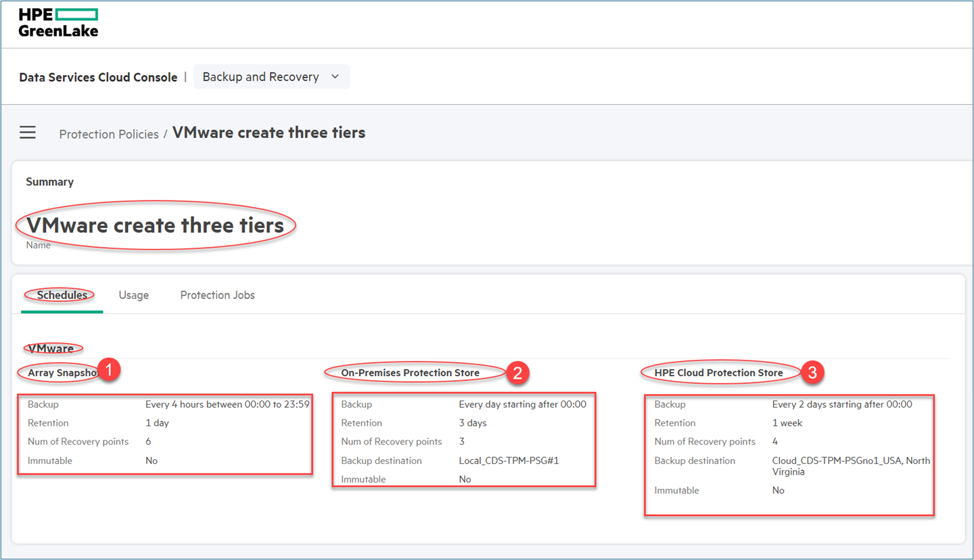Select the Schedules tab
Screen dimensions: 974x560
coord(62,295)
